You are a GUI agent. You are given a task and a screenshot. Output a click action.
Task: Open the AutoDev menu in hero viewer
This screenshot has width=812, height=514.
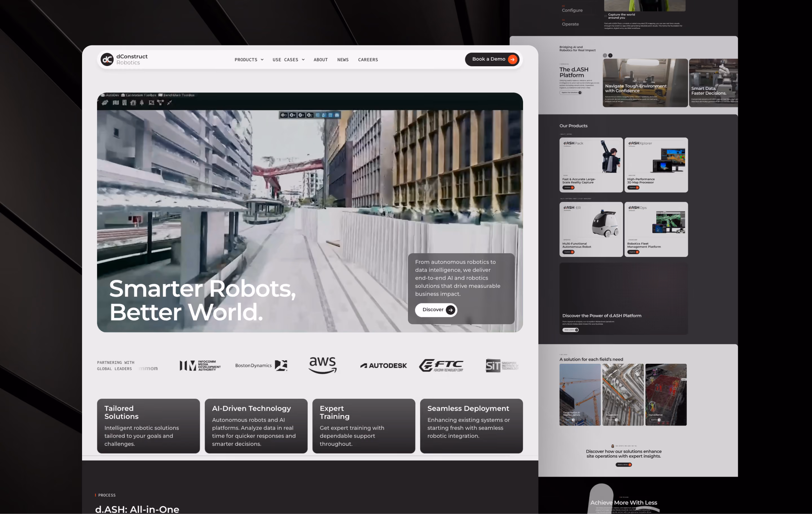(x=110, y=95)
